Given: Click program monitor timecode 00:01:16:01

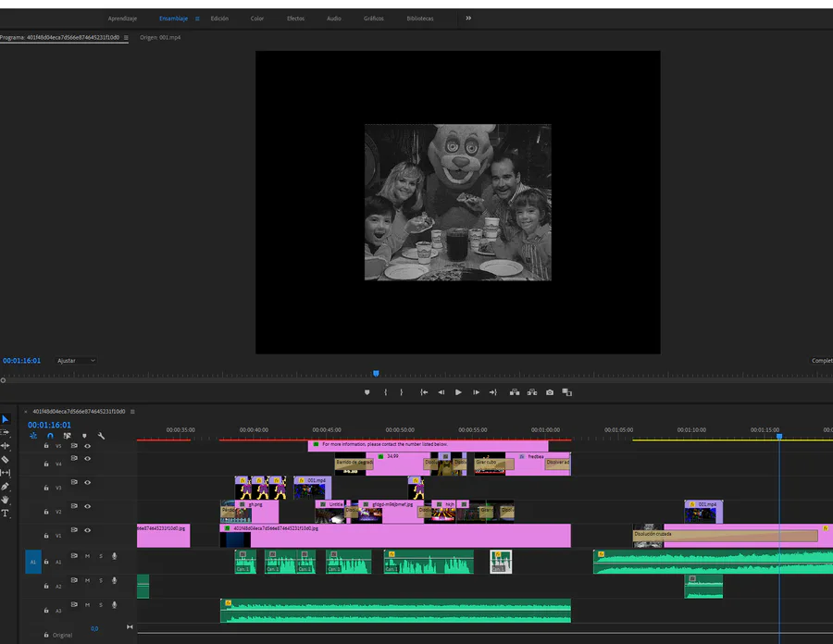Looking at the screenshot, I should click(22, 361).
